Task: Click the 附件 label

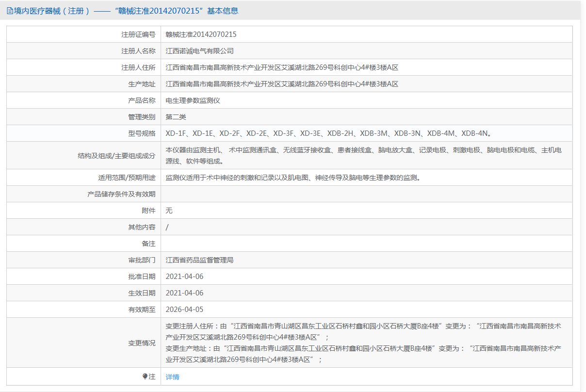Action: pyautogui.click(x=148, y=211)
